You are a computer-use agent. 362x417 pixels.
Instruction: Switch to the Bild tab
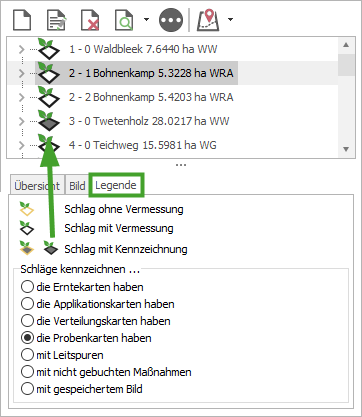pos(77,186)
